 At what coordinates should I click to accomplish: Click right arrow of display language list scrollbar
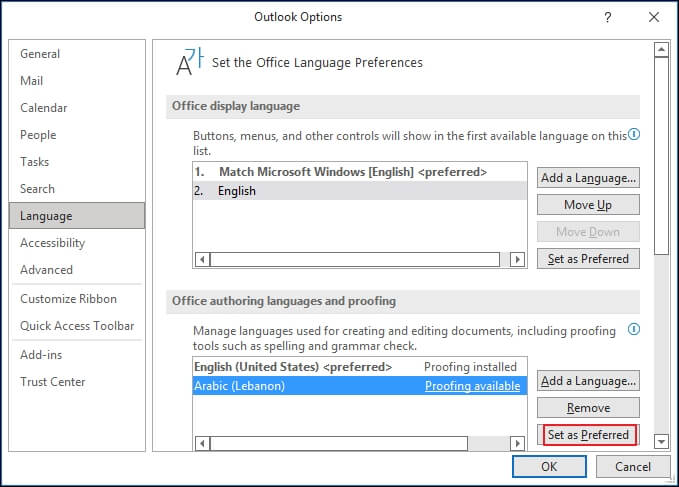point(517,260)
